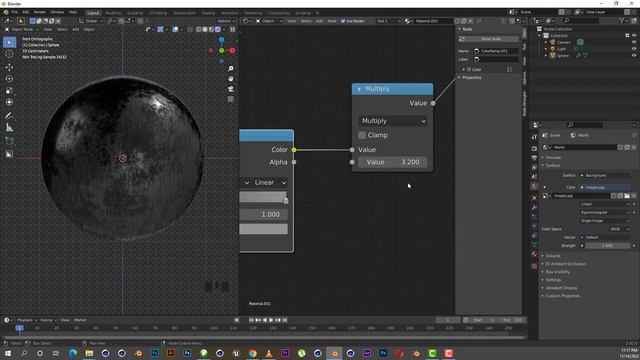Image resolution: width=640 pixels, height=360 pixels.
Task: Expand the Volume panel in World properties
Action: [552, 256]
